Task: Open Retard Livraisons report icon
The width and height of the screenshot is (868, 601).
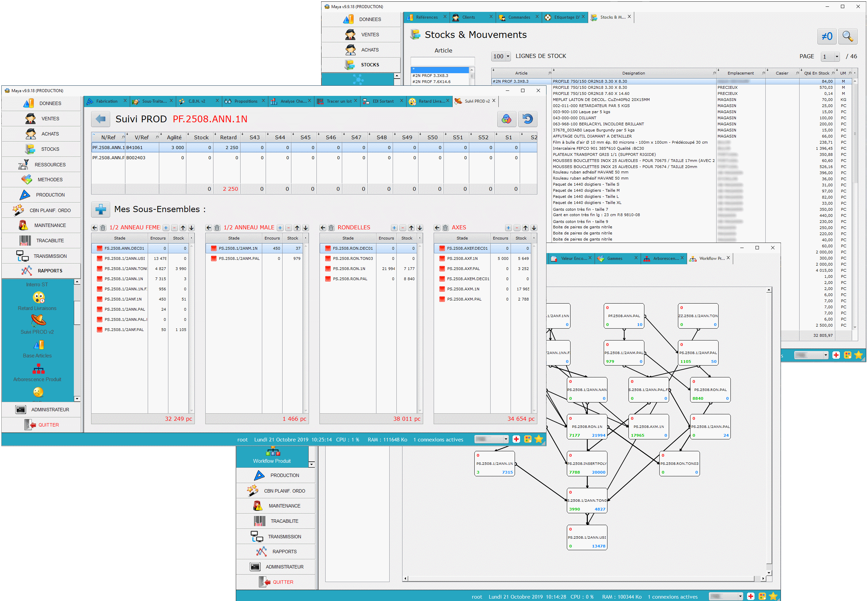Action: pos(38,298)
